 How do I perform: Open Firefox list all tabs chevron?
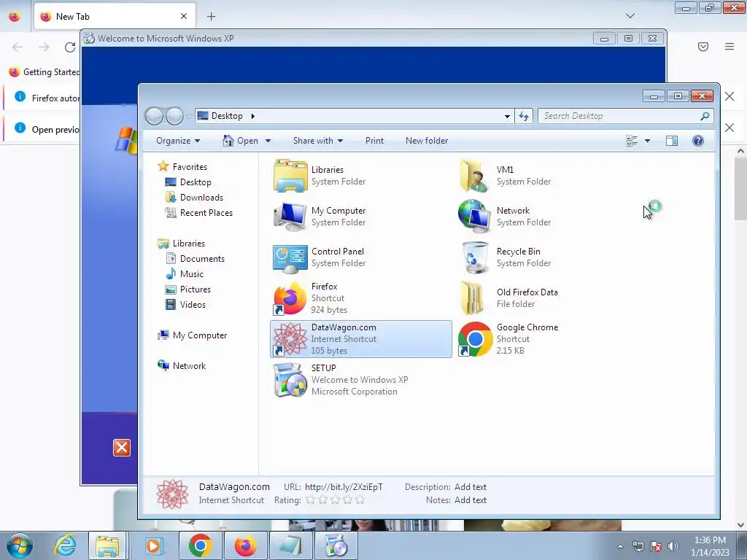[630, 16]
